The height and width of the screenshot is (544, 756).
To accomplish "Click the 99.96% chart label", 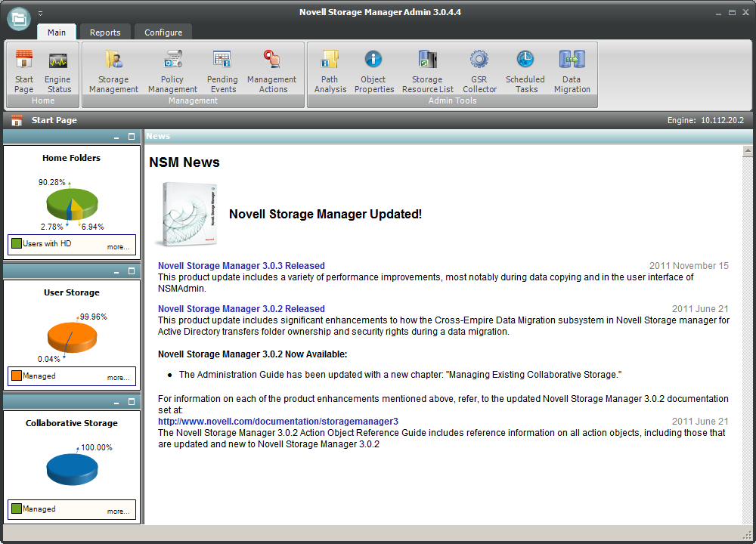I will click(94, 317).
